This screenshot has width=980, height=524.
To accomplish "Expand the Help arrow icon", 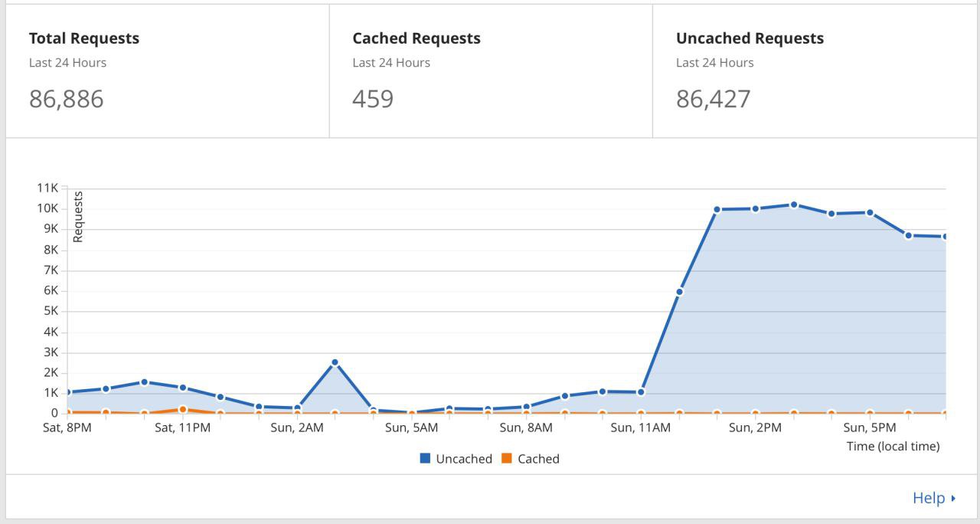I will point(953,499).
